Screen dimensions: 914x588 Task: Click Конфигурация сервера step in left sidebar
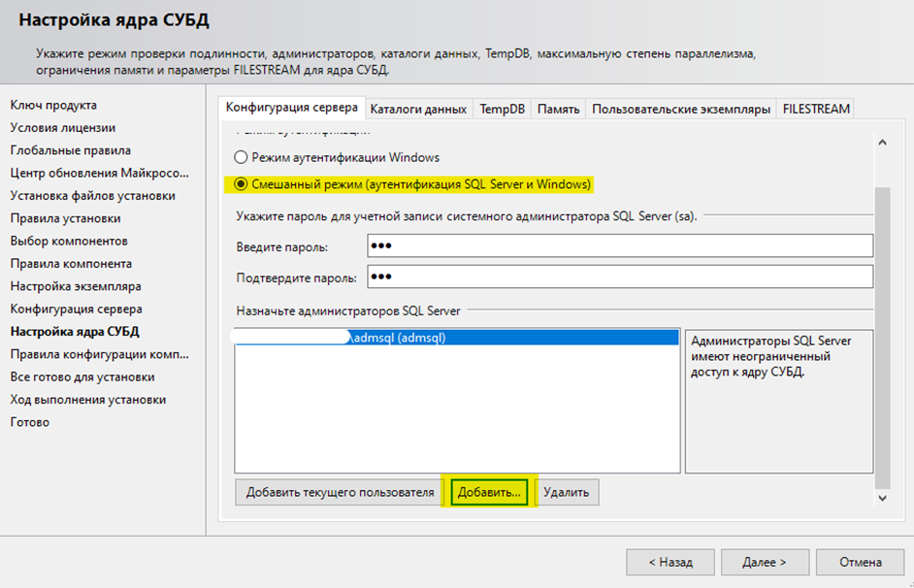76,309
